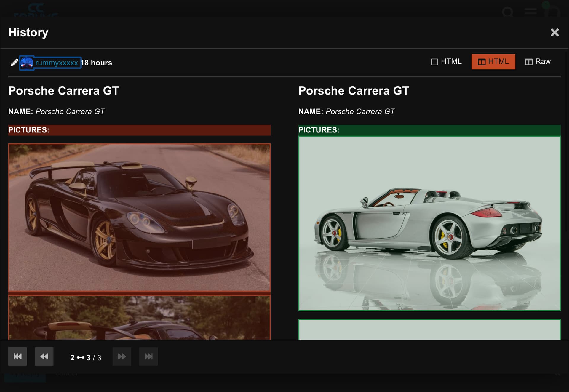
Task: Click the right Porsche Carrera GT heading
Action: click(354, 91)
